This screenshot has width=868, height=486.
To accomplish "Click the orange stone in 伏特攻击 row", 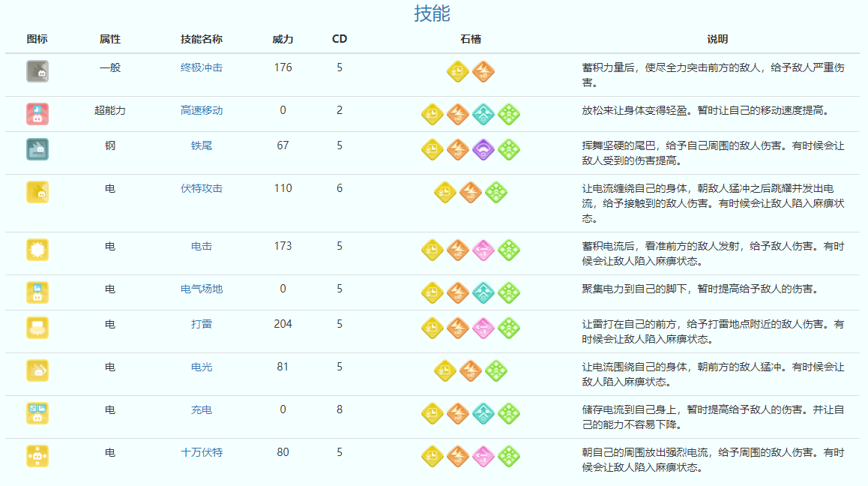I will coord(471,192).
